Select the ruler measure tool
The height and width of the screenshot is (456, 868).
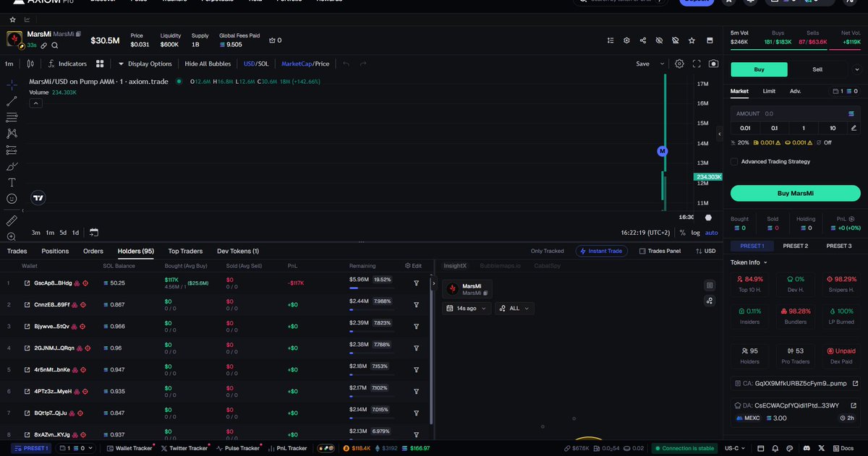click(x=12, y=220)
